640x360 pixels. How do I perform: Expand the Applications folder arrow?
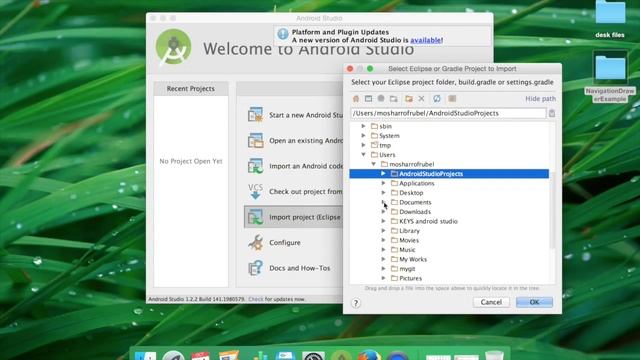(x=383, y=183)
